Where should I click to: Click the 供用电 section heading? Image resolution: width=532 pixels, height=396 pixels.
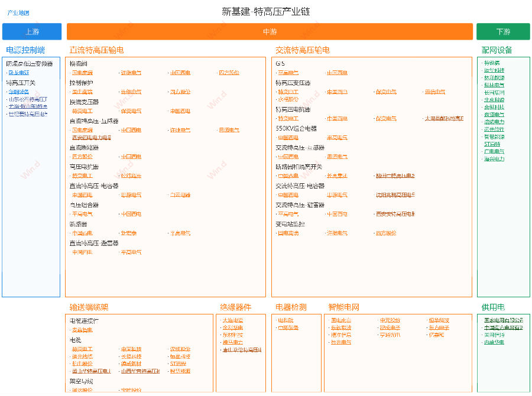point(493,307)
